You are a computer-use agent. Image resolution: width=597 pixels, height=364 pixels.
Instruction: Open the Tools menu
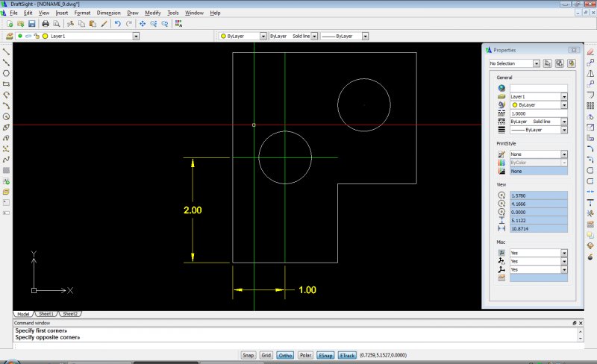pos(173,13)
